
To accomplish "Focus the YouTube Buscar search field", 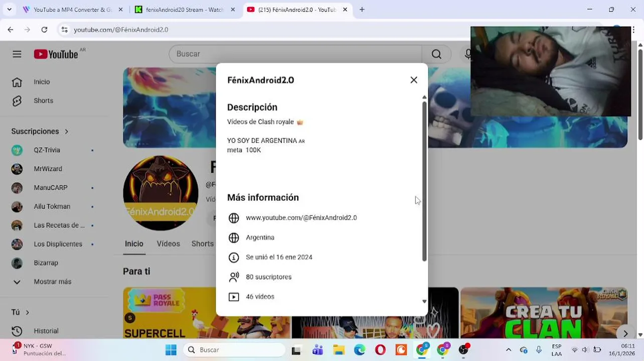I will tap(296, 54).
